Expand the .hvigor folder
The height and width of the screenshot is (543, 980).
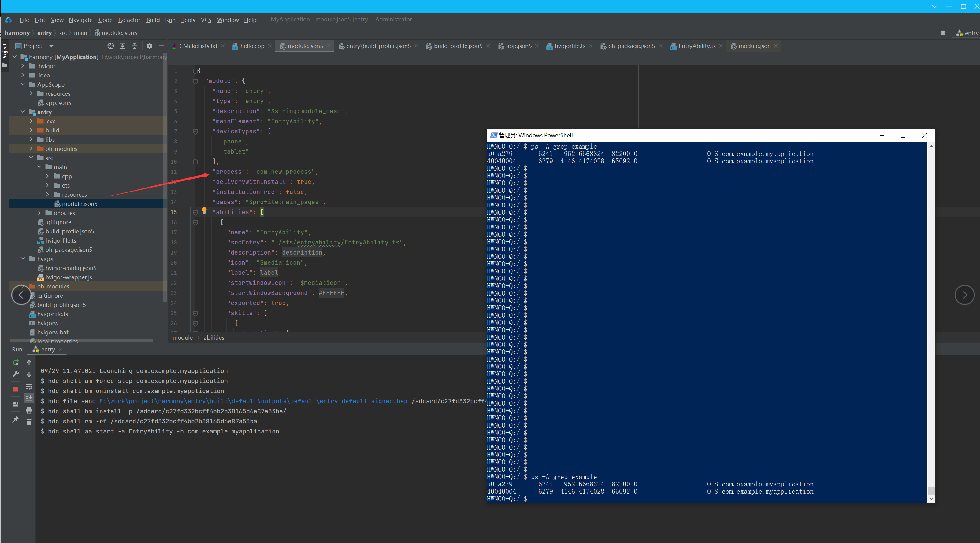[23, 66]
